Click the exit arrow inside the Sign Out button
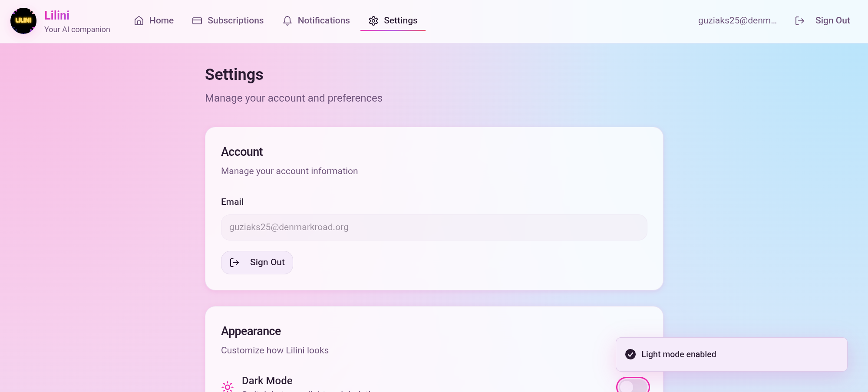Image resolution: width=868 pixels, height=392 pixels. point(234,263)
